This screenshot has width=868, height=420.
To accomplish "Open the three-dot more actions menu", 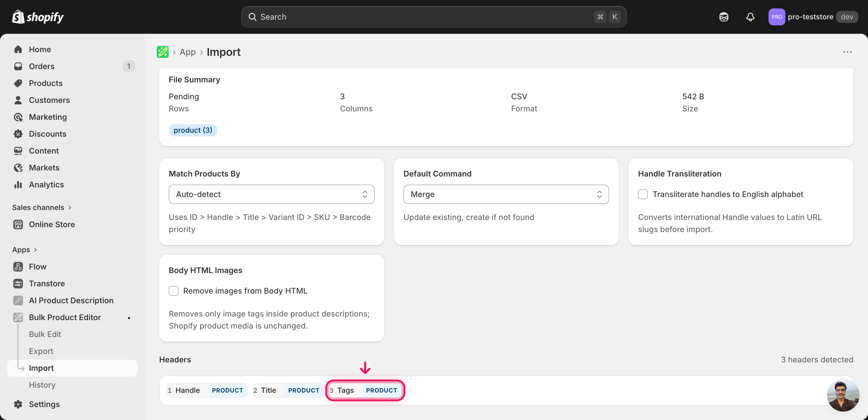I will click(848, 52).
